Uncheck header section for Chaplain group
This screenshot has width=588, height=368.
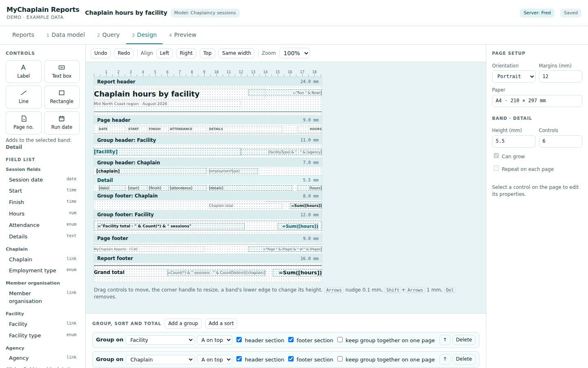pos(239,359)
